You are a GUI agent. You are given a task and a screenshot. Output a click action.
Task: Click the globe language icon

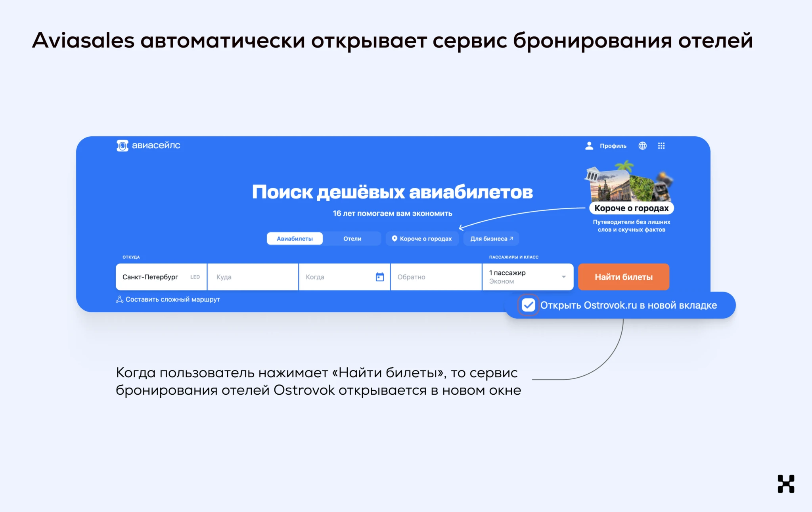point(642,146)
